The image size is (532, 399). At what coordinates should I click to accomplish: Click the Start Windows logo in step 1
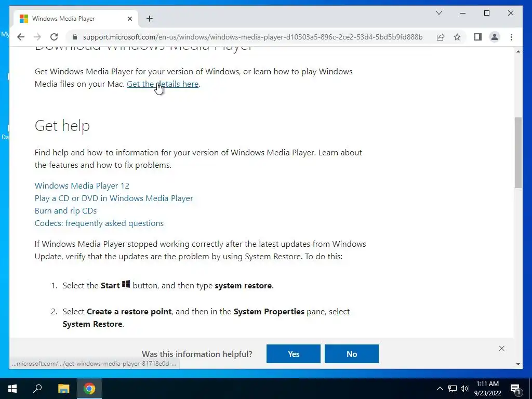point(126,284)
